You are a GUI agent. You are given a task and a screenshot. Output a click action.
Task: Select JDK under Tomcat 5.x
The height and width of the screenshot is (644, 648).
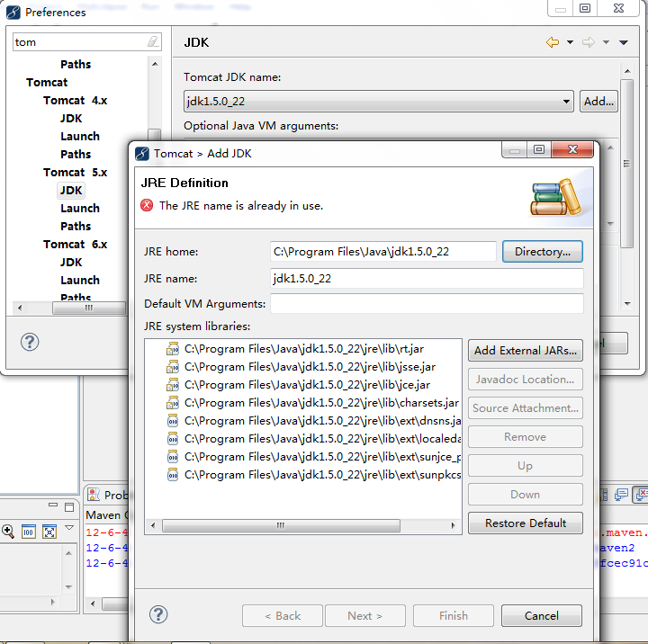point(71,190)
